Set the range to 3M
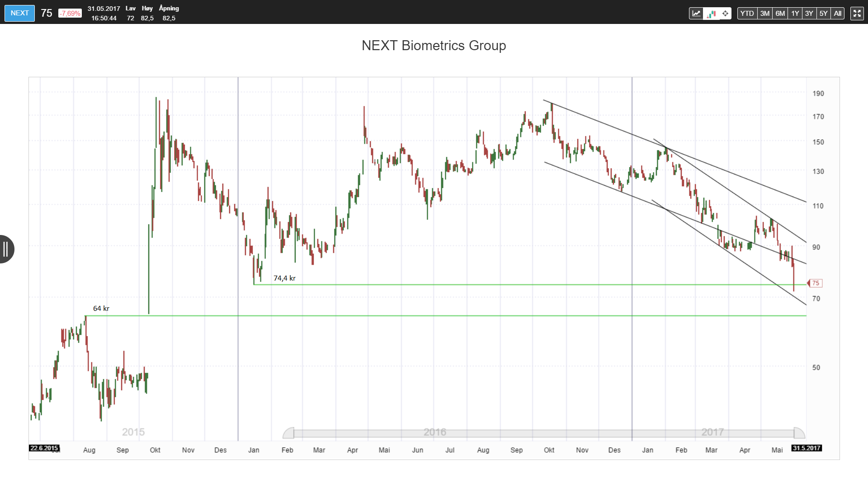Viewport: 868px width, 488px height. click(x=764, y=14)
